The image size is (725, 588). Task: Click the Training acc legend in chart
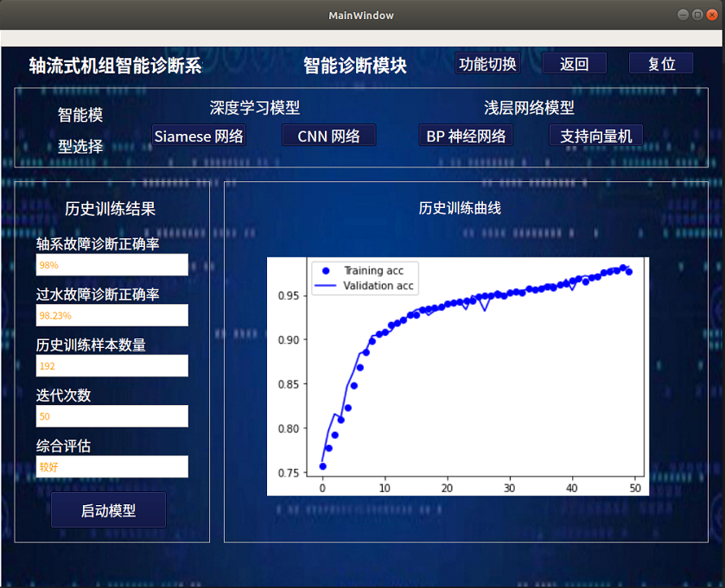[x=363, y=270]
